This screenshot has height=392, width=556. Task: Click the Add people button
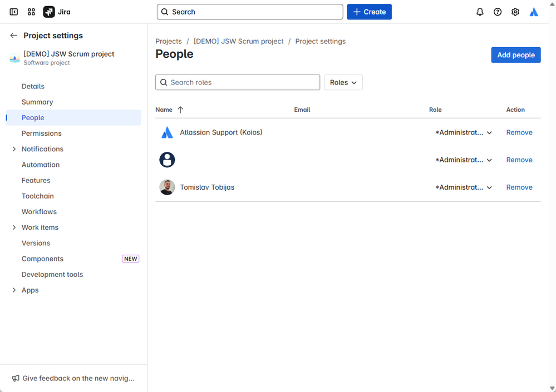[x=515, y=55]
